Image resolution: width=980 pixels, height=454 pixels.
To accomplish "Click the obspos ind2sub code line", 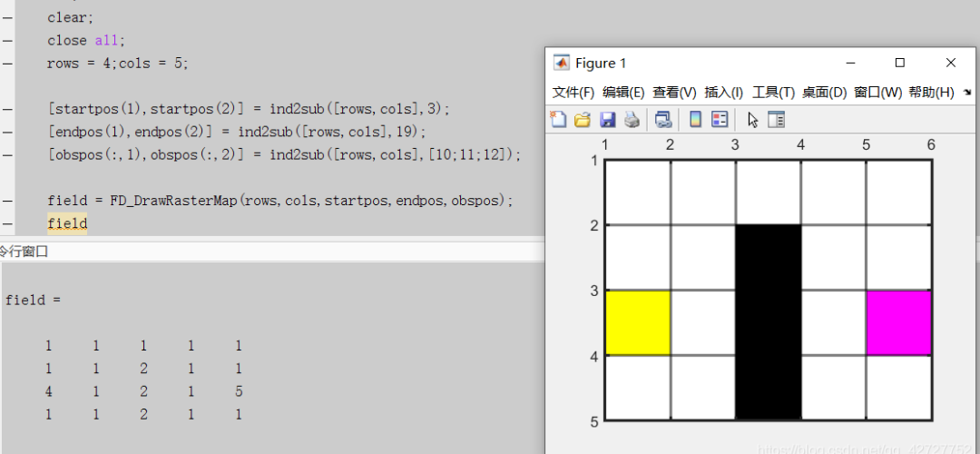I will pyautogui.click(x=284, y=154).
